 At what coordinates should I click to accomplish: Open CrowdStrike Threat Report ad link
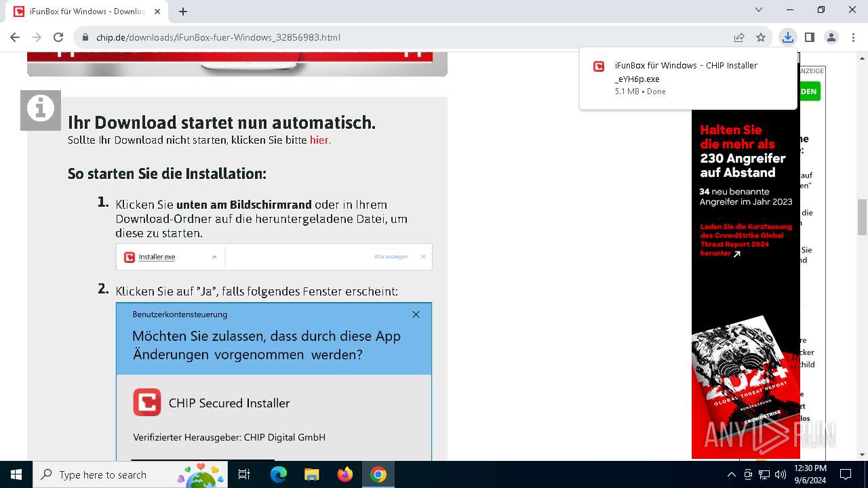[746, 240]
